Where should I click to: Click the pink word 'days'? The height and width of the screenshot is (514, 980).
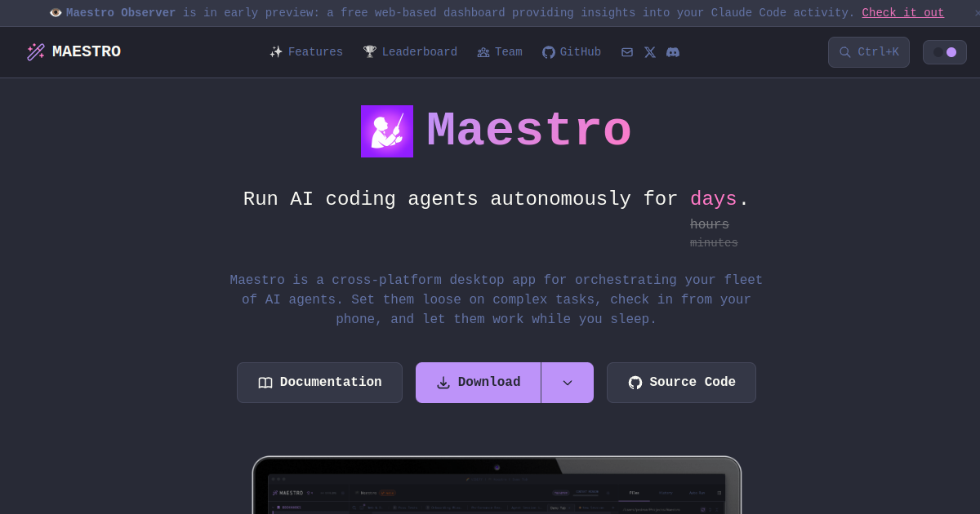pos(714,199)
